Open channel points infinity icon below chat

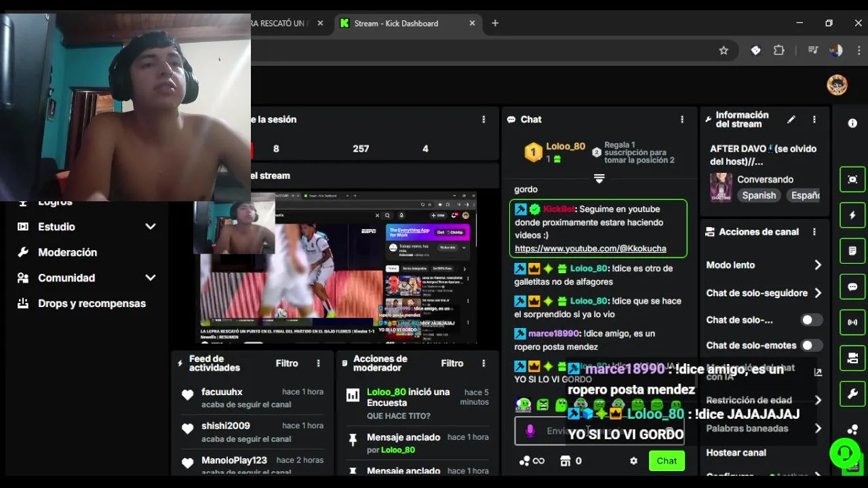pyautogui.click(x=532, y=461)
